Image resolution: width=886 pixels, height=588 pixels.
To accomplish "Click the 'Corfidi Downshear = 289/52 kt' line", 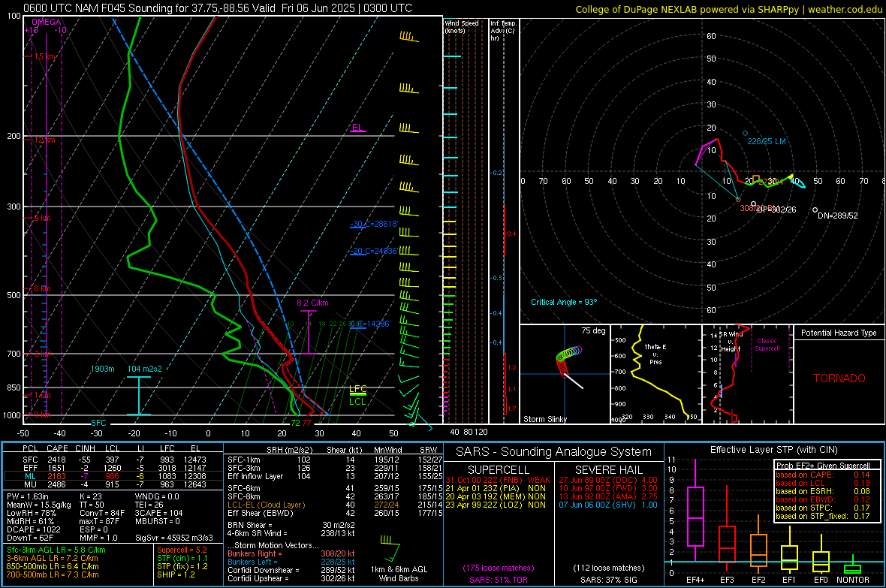I will 291,570.
